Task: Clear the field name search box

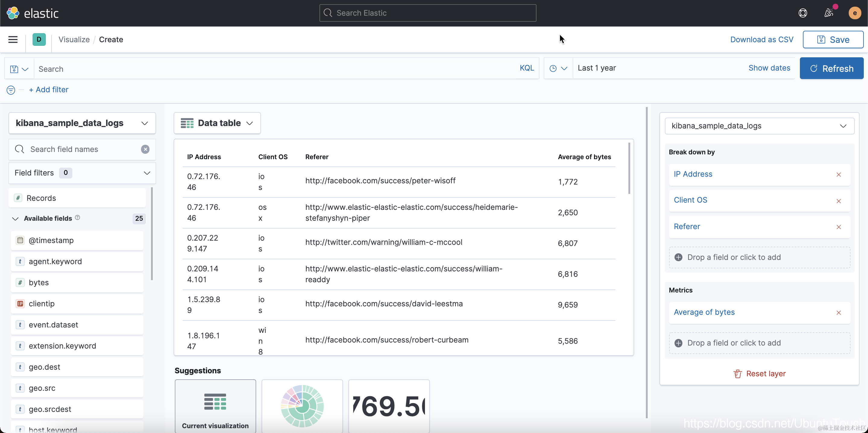Action: [x=145, y=149]
